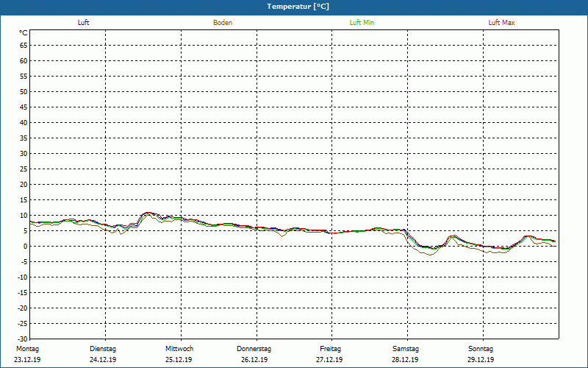Click the '30' y-axis value

point(24,154)
